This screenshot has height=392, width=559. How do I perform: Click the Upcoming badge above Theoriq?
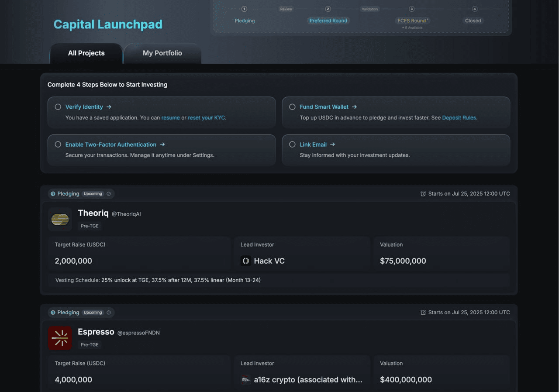point(93,194)
